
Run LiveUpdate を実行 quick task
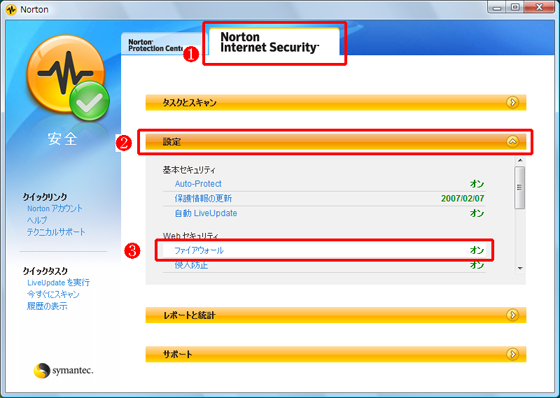(x=58, y=283)
